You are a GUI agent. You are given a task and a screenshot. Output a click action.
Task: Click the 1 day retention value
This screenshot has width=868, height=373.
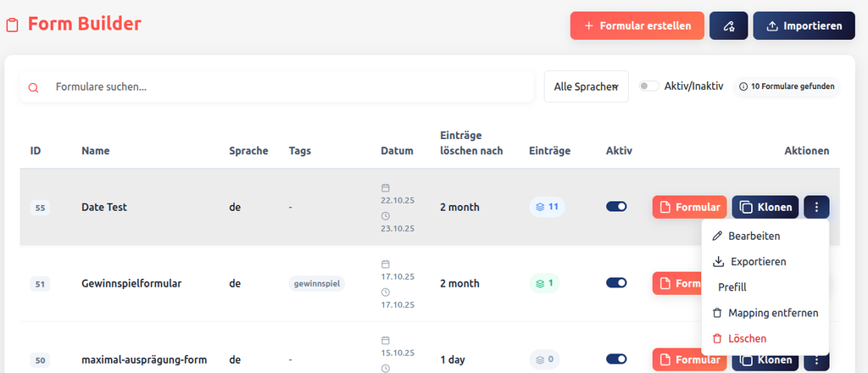click(x=453, y=359)
